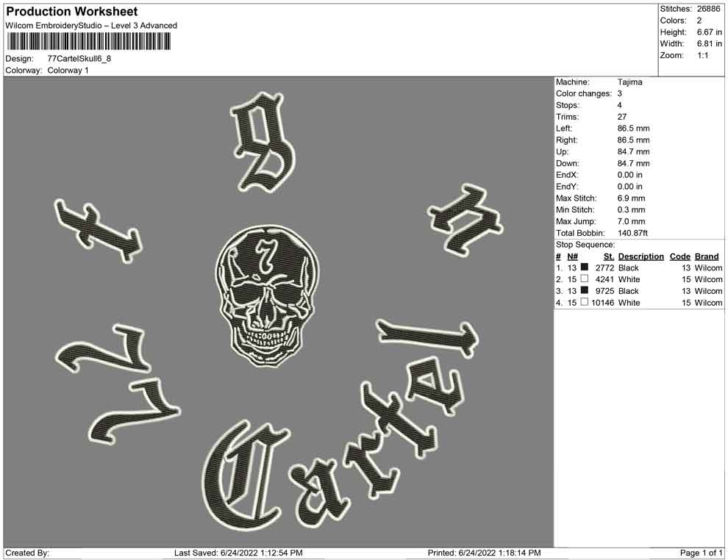Click stitch count '2772' in stop row 1
This screenshot has width=728, height=560.
[x=605, y=268]
